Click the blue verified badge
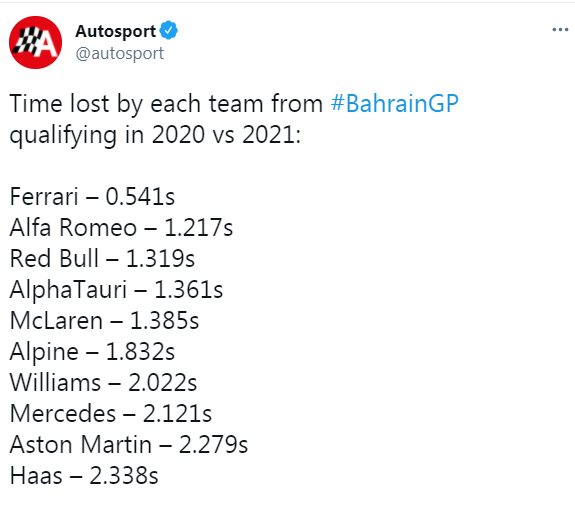The image size is (575, 506). tap(169, 30)
